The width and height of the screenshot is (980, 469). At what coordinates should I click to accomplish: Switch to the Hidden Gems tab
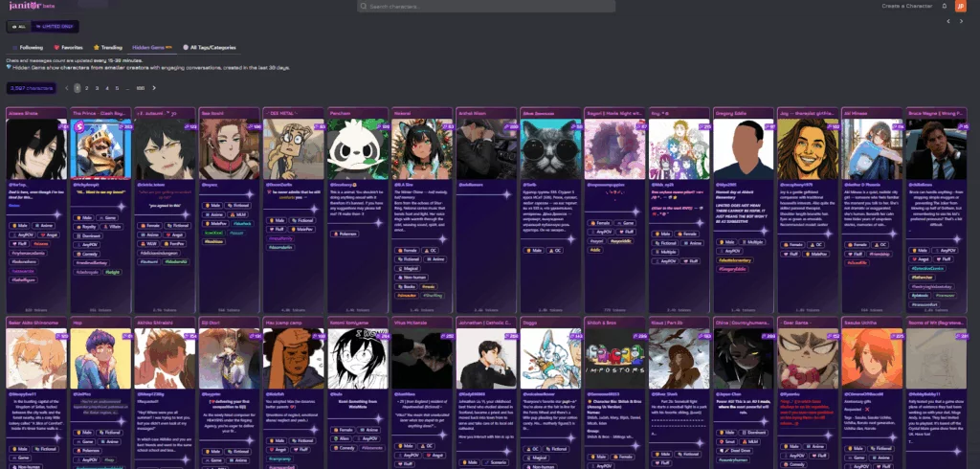click(153, 48)
